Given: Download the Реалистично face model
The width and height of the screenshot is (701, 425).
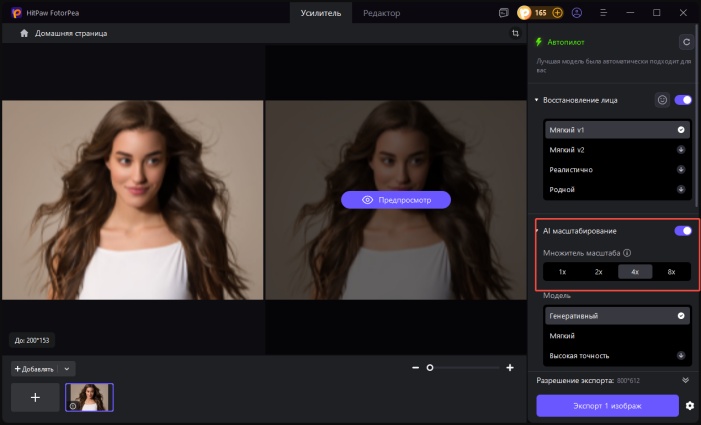Looking at the screenshot, I should (681, 169).
